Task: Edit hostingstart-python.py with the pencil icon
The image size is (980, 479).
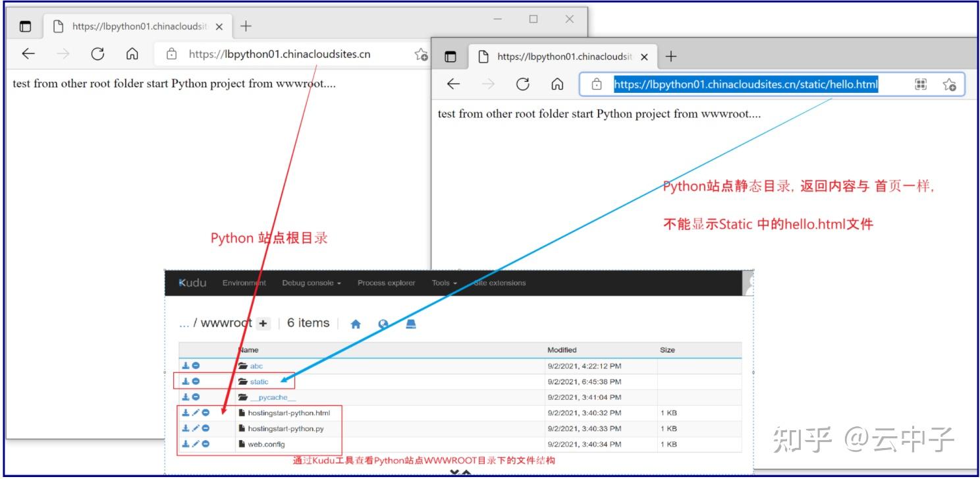Action: [196, 428]
